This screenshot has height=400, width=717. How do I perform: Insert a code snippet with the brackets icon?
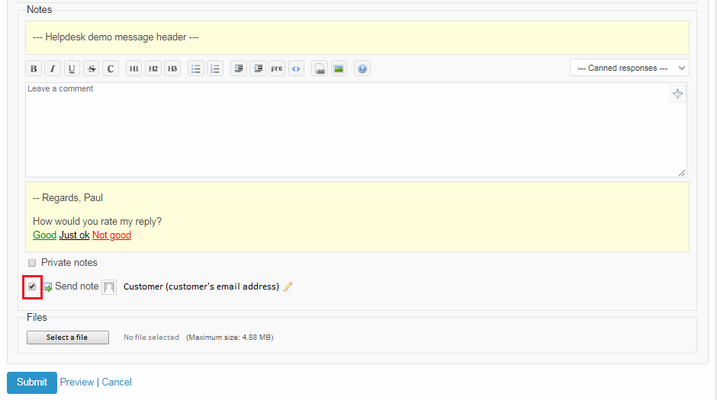coord(296,69)
